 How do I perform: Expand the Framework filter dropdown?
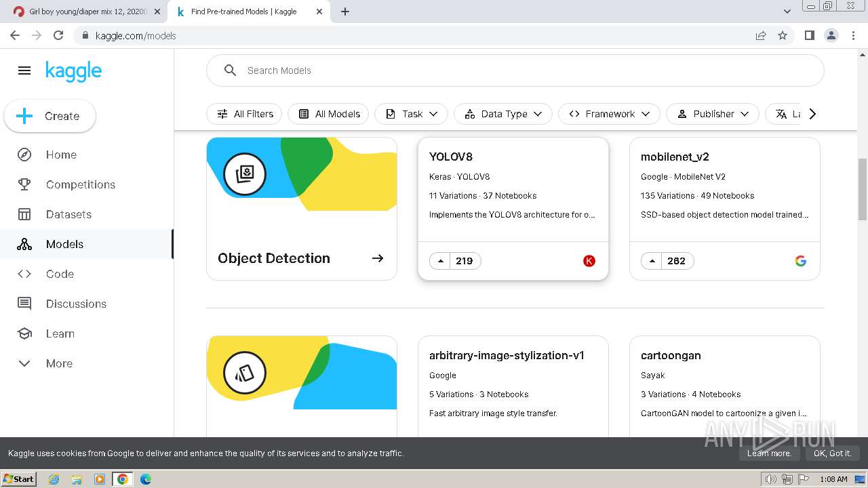tap(608, 114)
